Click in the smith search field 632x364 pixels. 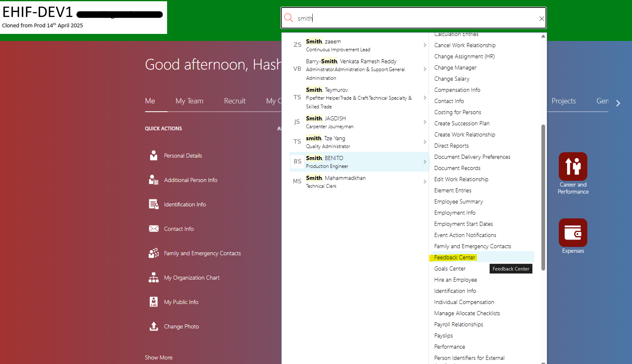(x=414, y=18)
